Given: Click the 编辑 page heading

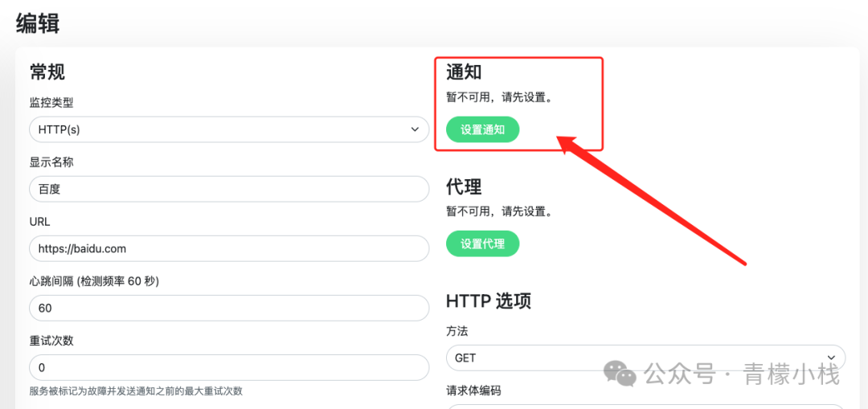Looking at the screenshot, I should 38,24.
